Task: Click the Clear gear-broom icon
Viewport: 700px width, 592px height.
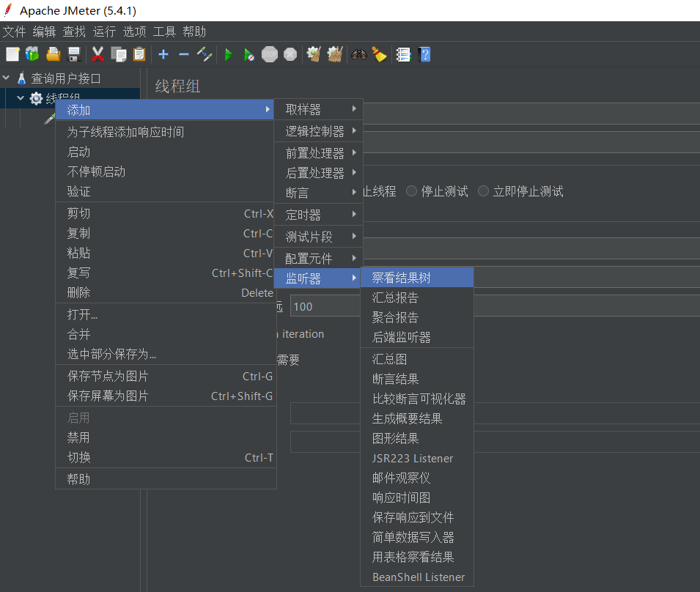Action: point(314,54)
